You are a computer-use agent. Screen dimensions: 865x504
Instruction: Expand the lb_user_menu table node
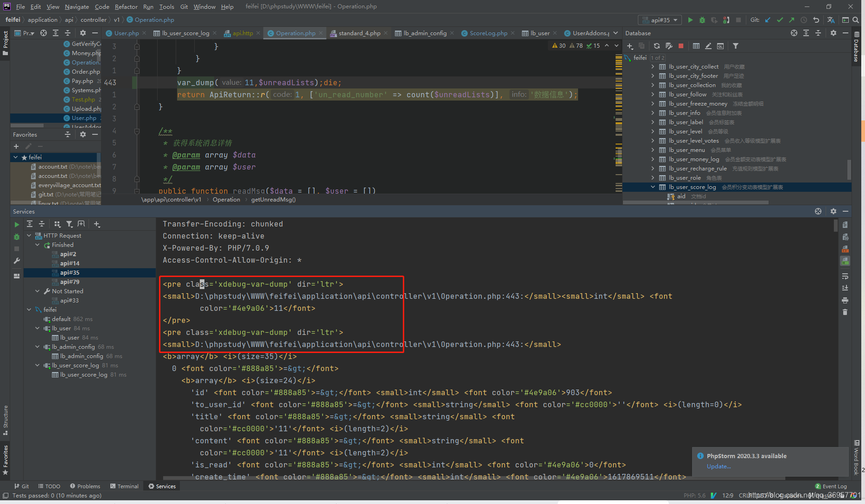pyautogui.click(x=653, y=150)
